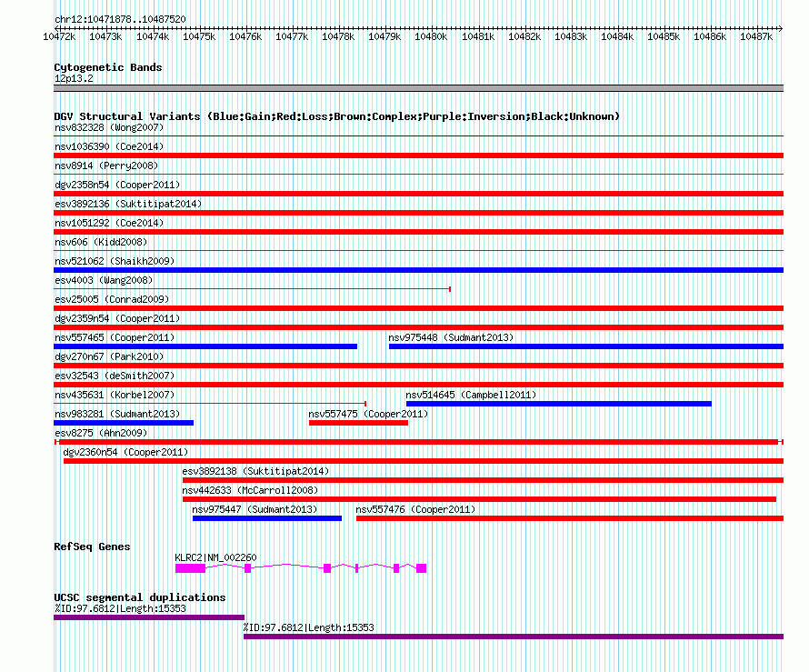809x672 pixels.
Task: Select the nsv435631 (Korbel2007) label
Action: [115, 395]
